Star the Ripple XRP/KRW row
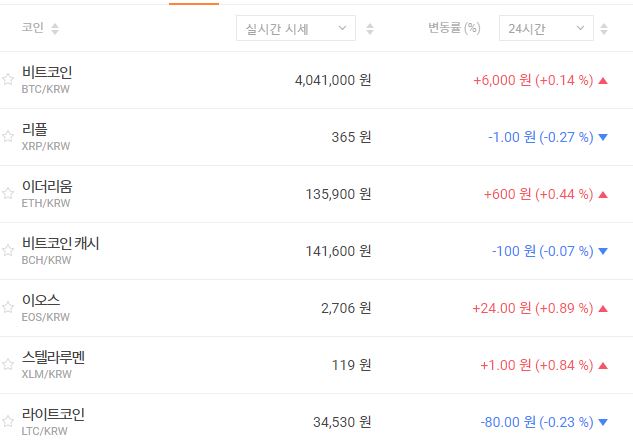 pyautogui.click(x=8, y=137)
